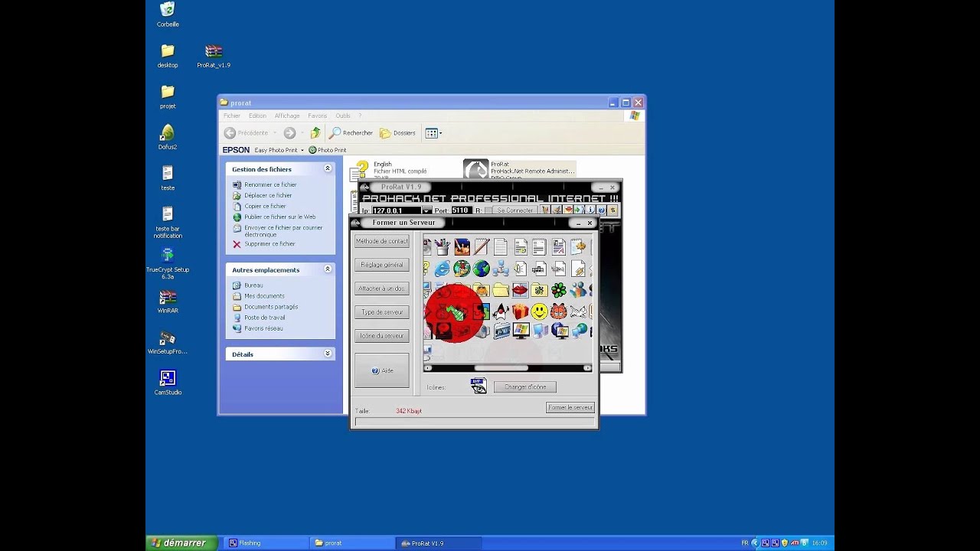Switch to the Méthode de contact section
980x551 pixels.
coord(381,241)
